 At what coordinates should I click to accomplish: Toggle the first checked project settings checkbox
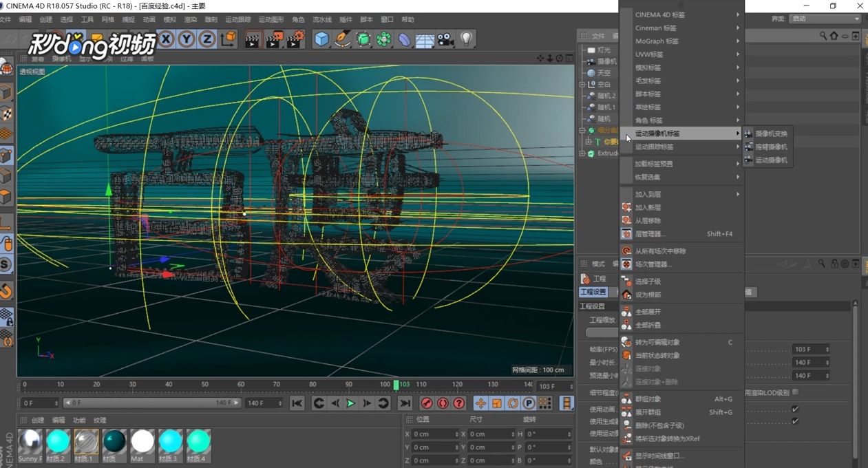pyautogui.click(x=795, y=409)
